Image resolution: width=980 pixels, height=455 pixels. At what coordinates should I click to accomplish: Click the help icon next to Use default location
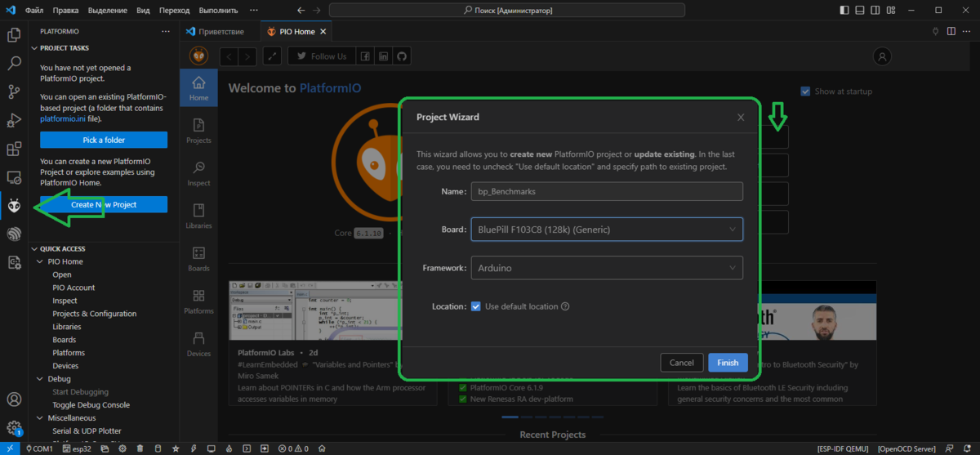[565, 307]
